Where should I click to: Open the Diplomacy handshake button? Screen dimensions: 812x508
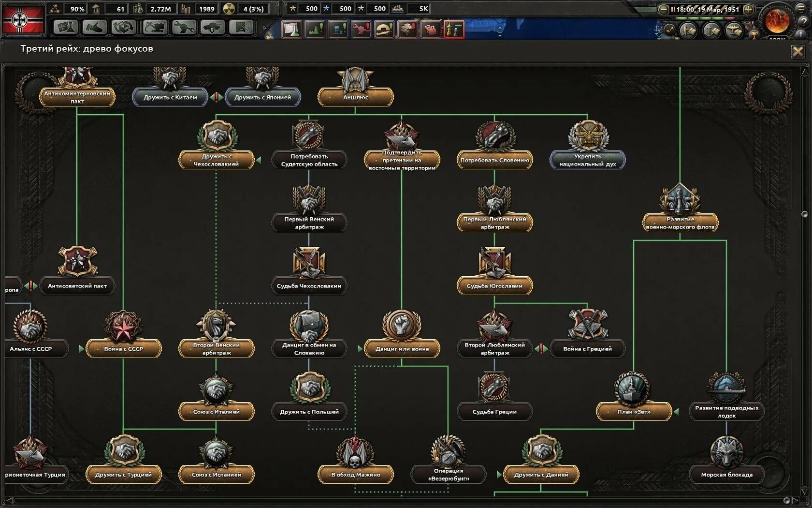(x=95, y=27)
